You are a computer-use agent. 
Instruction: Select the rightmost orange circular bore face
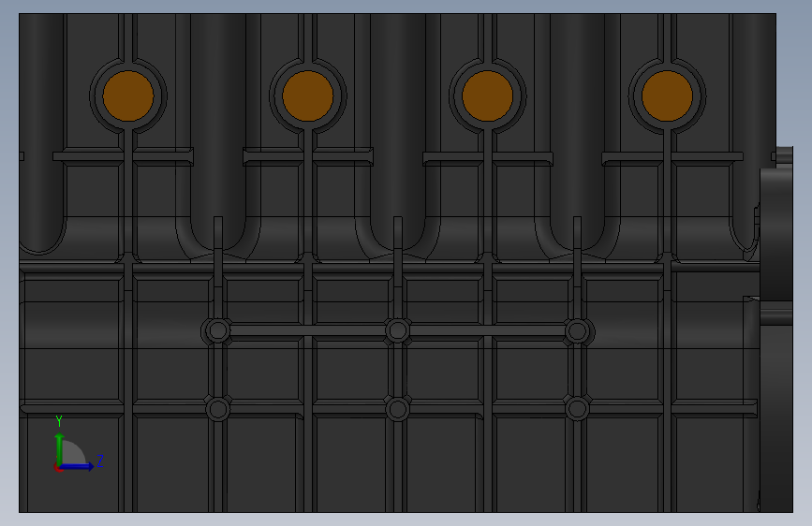[667, 96]
